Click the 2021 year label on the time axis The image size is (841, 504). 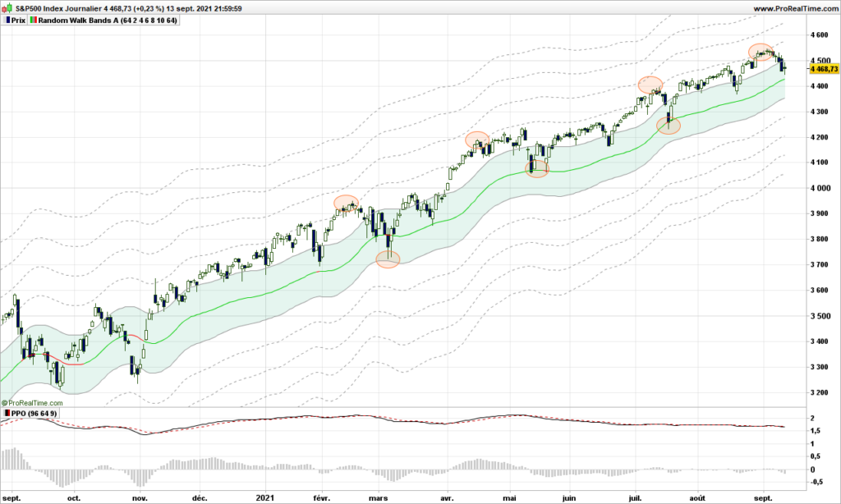tap(265, 498)
